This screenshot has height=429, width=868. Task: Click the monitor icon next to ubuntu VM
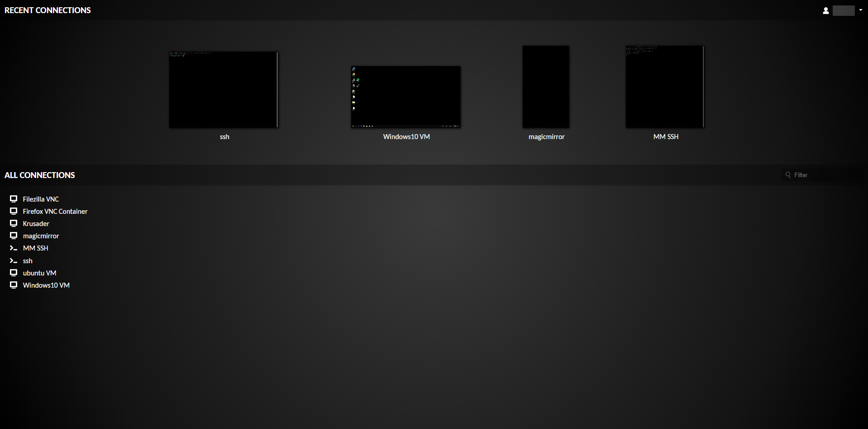[x=14, y=273]
